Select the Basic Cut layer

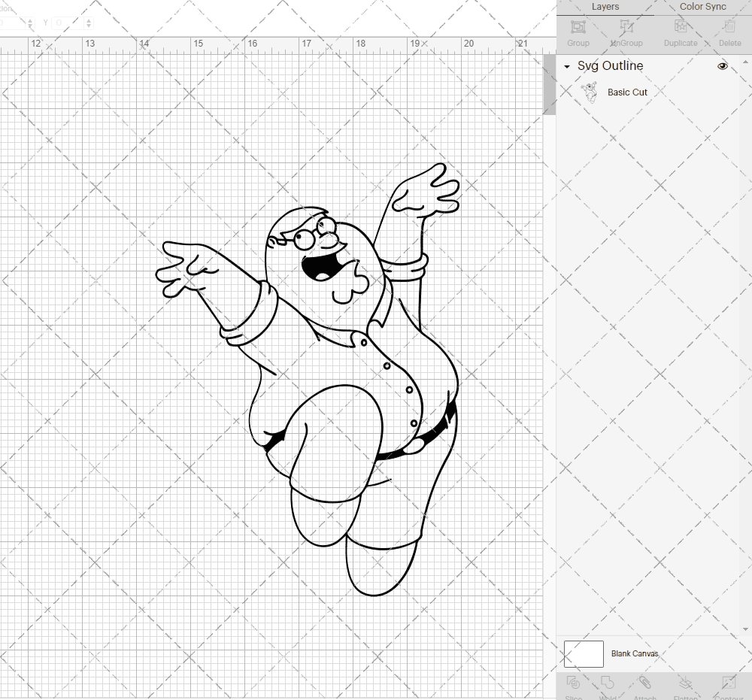(x=626, y=92)
